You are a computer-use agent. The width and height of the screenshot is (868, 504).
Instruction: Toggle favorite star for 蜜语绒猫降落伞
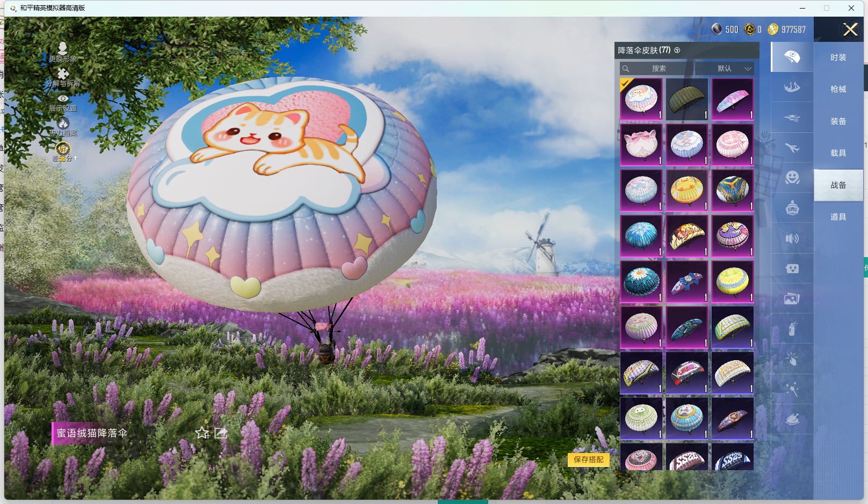202,433
